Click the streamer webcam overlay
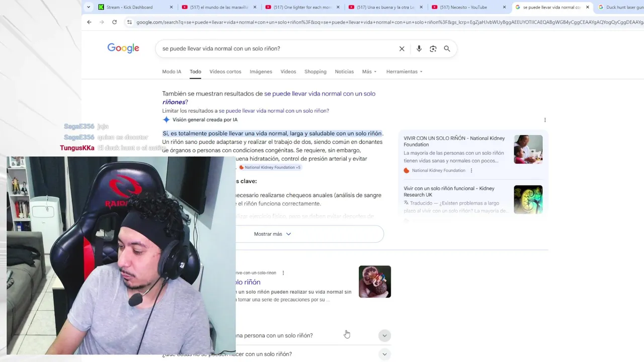 [x=121, y=255]
